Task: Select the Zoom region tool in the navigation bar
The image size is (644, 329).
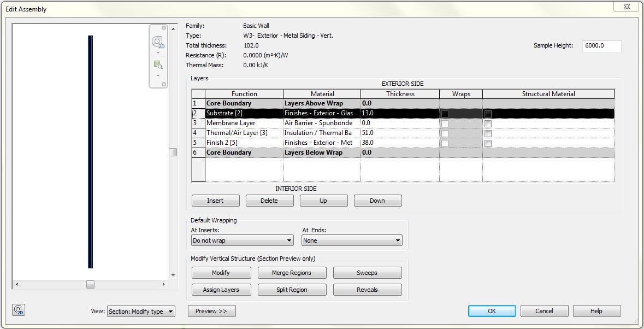Action: pyautogui.click(x=158, y=64)
